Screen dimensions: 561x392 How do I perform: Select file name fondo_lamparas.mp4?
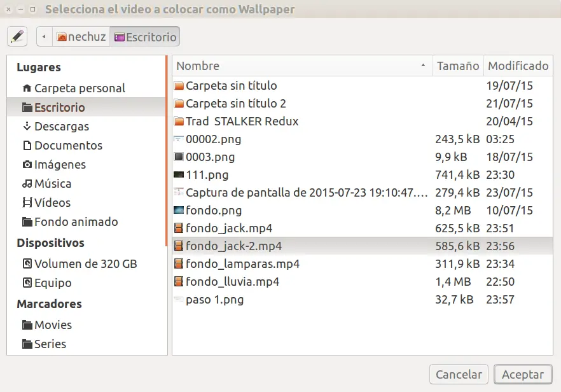pyautogui.click(x=242, y=264)
